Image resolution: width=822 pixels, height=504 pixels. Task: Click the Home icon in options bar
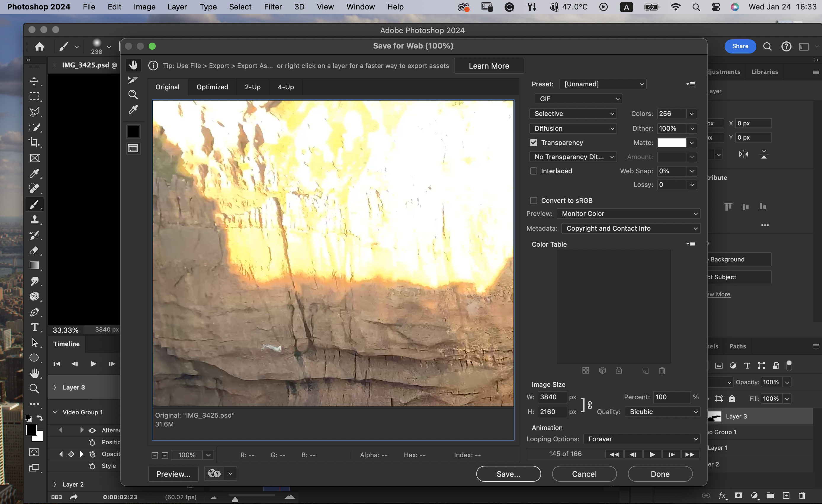pos(40,46)
